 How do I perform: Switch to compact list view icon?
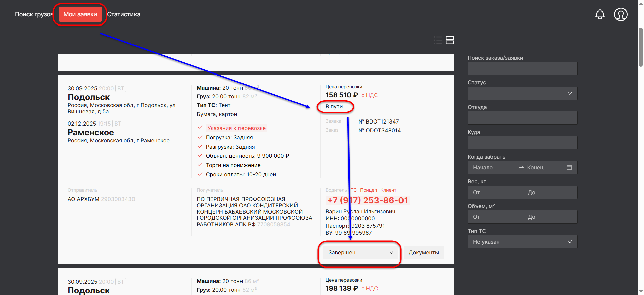tap(438, 40)
